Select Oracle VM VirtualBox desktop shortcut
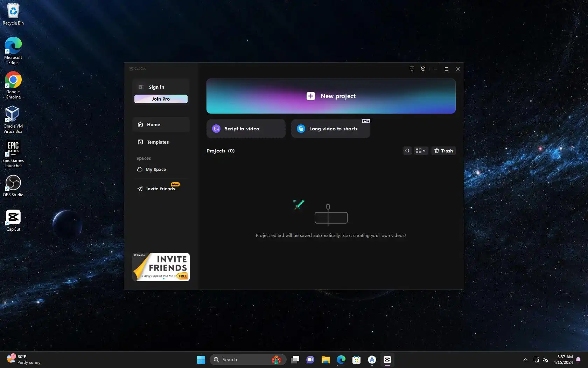Image resolution: width=588 pixels, height=368 pixels. point(13,120)
